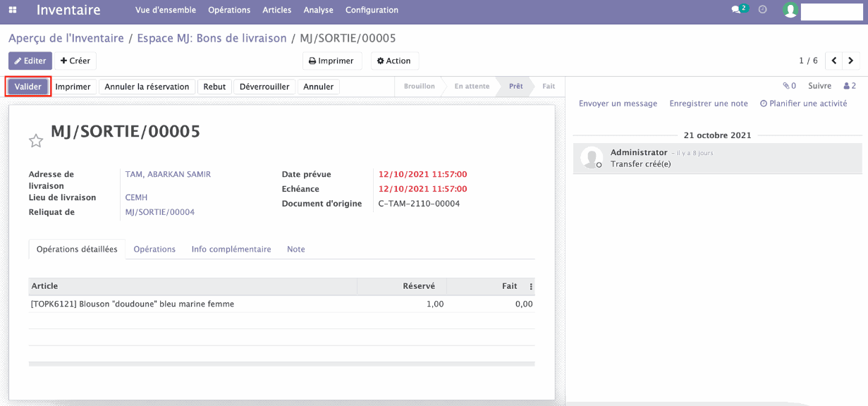The height and width of the screenshot is (406, 868).
Task: Click the Déverrouiller button
Action: [264, 87]
